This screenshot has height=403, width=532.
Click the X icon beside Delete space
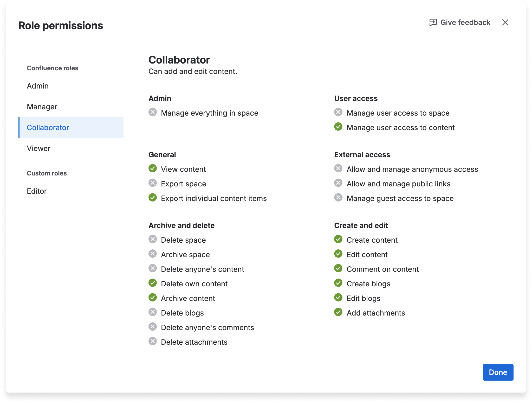coord(153,239)
